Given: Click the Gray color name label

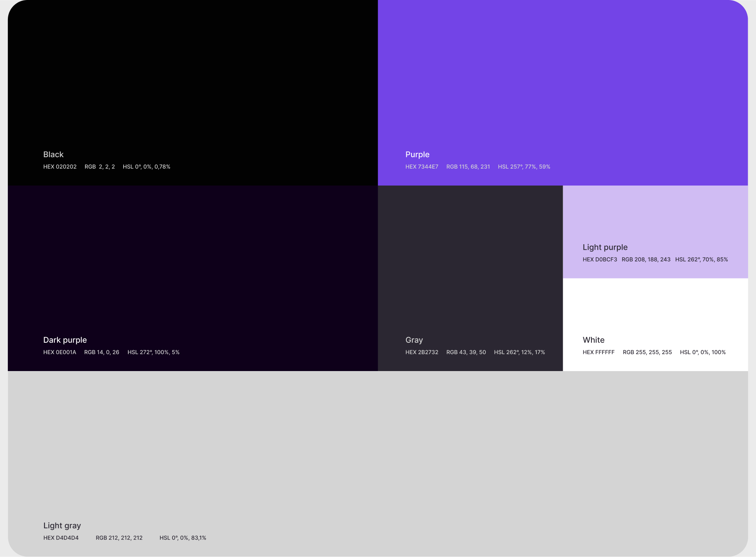Looking at the screenshot, I should (414, 340).
